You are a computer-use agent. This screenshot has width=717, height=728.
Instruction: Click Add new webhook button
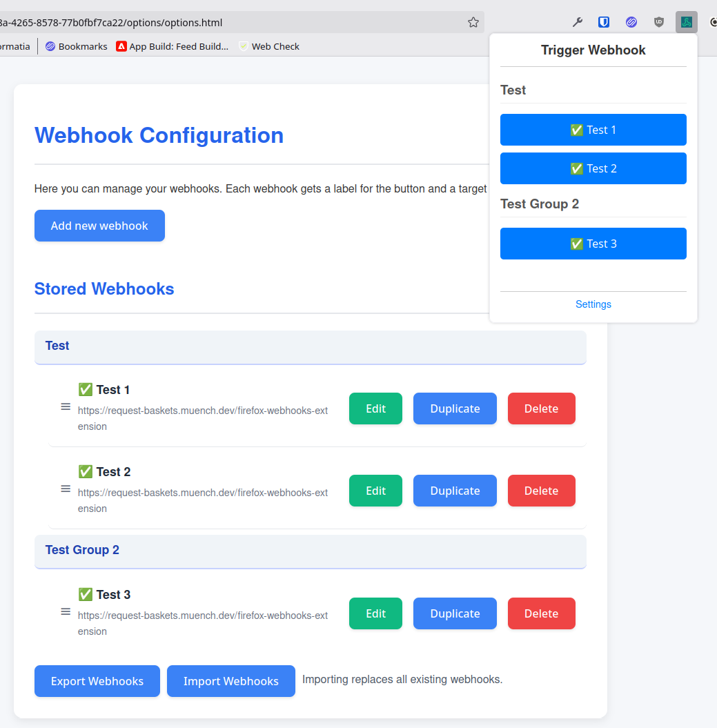tap(99, 226)
